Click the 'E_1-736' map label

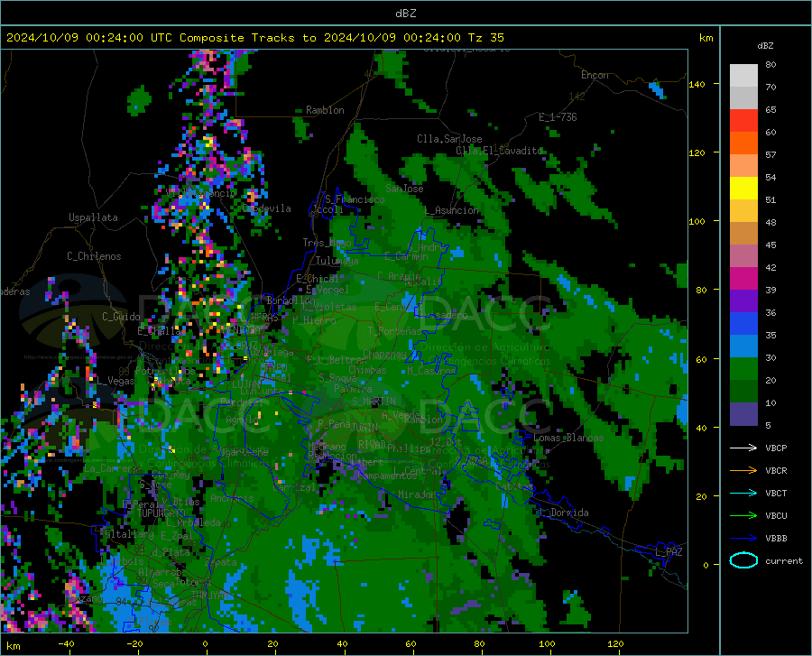coord(558,117)
